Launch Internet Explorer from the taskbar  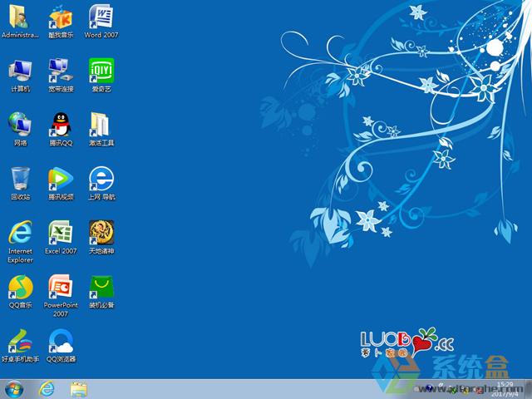tap(47, 389)
